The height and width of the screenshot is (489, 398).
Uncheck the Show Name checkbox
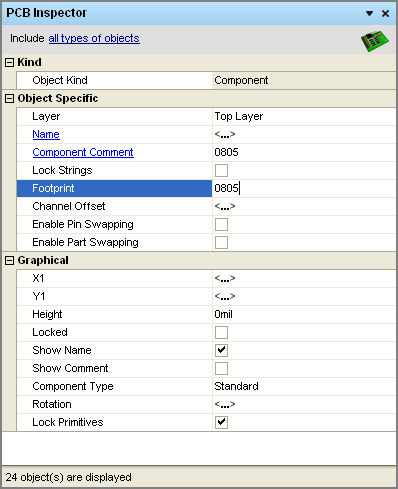[x=221, y=350]
